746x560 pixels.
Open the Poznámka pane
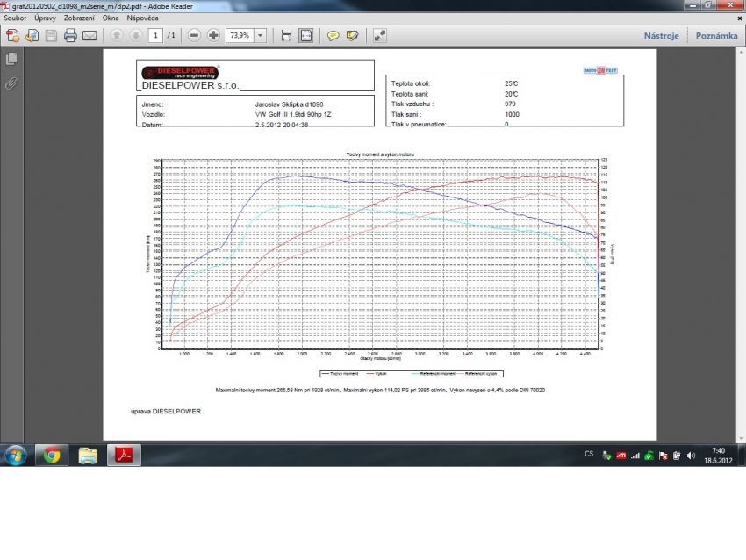[716, 36]
